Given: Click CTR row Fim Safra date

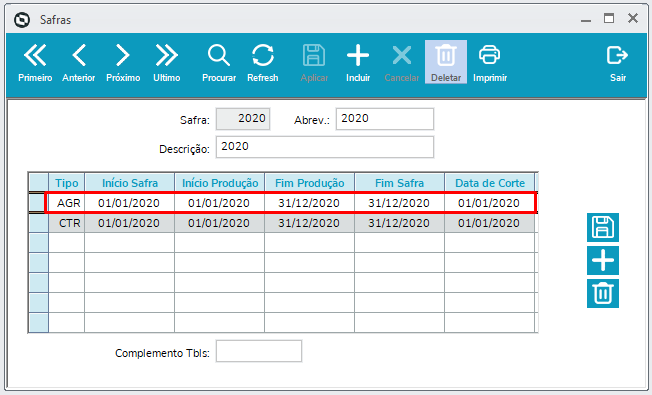Looking at the screenshot, I should click(400, 223).
